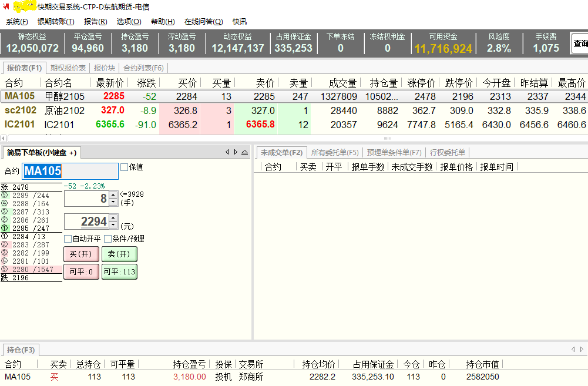Screen dimensions: 588x386
Task: Click the 可平:113 close button
Action: coord(119,271)
